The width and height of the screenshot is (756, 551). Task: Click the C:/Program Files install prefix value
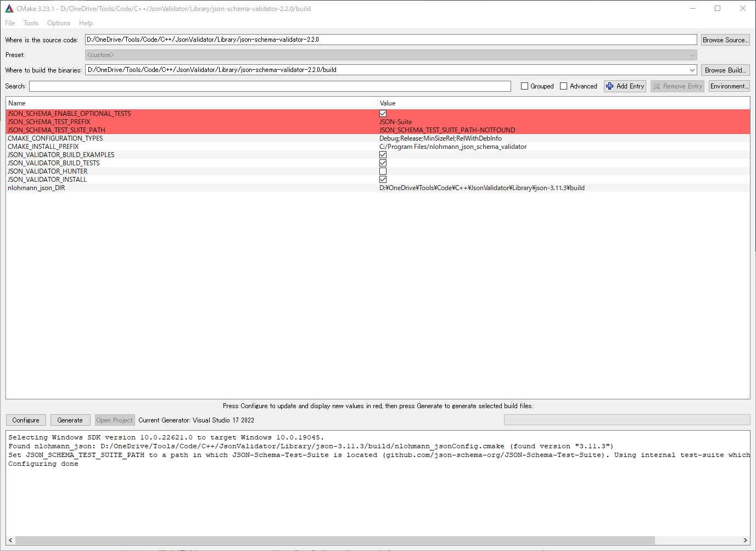tap(453, 147)
